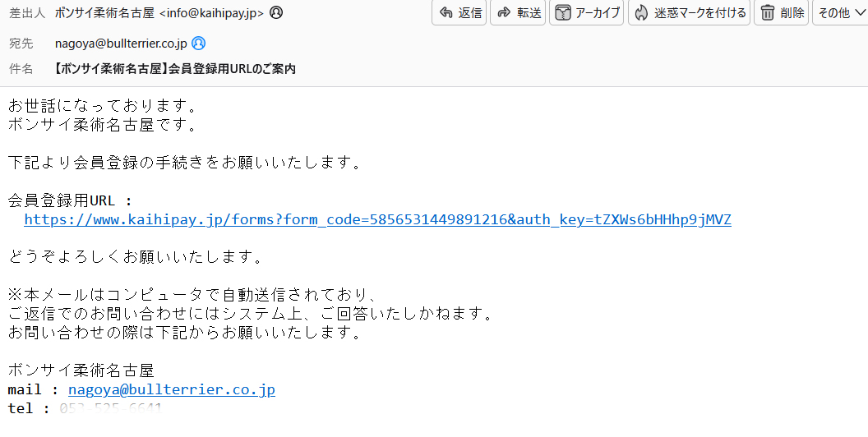Expand the その他 dropdown menu
The width and height of the screenshot is (868, 437).
[x=840, y=12]
